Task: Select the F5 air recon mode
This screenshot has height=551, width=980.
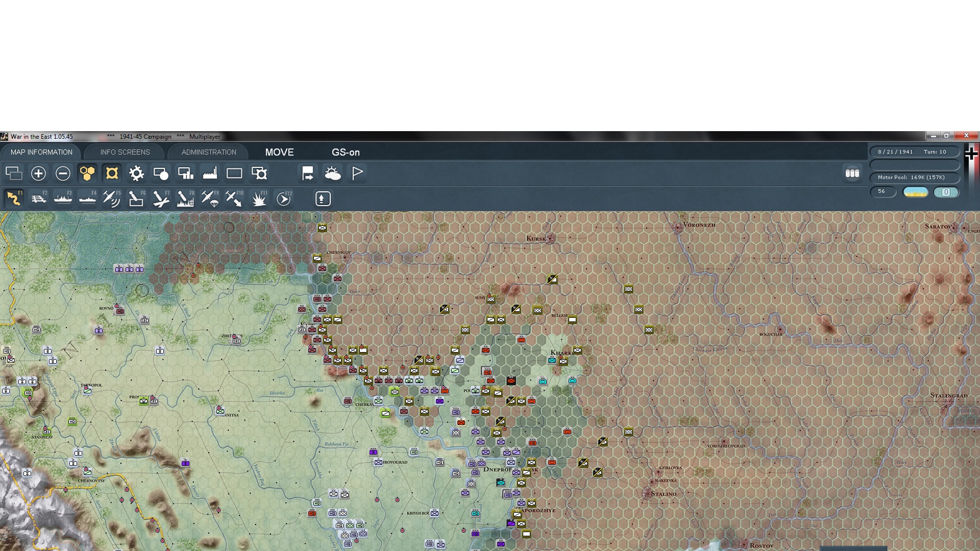Action: coord(112,198)
